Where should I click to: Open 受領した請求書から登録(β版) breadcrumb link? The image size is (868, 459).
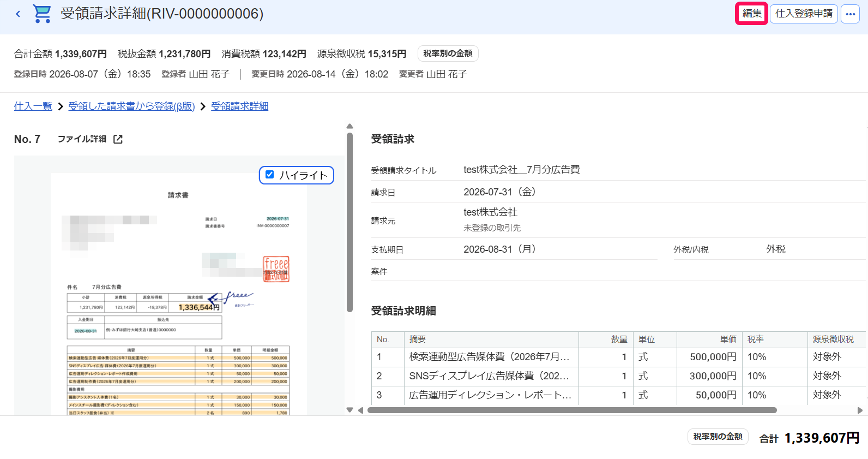[131, 106]
